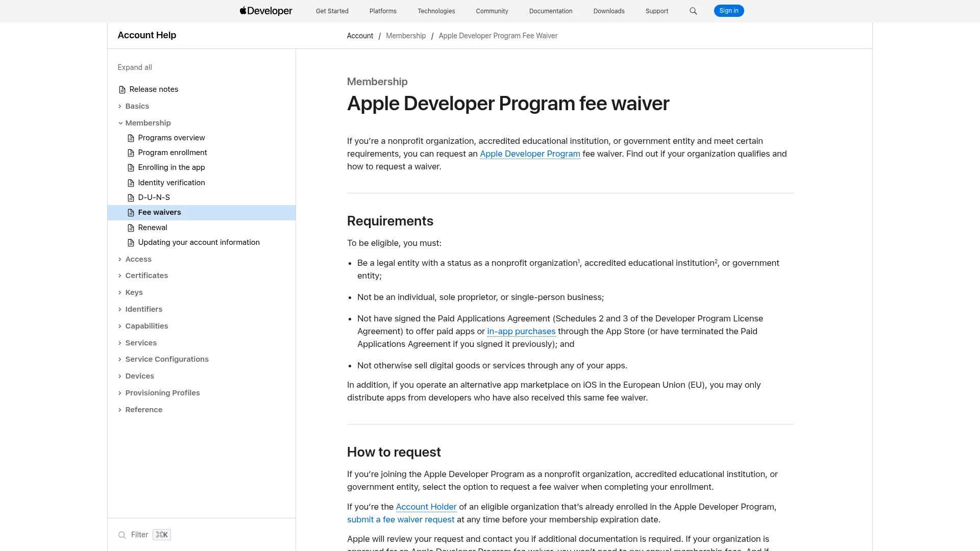
Task: Open the D-U-N-S page
Action: click(154, 197)
